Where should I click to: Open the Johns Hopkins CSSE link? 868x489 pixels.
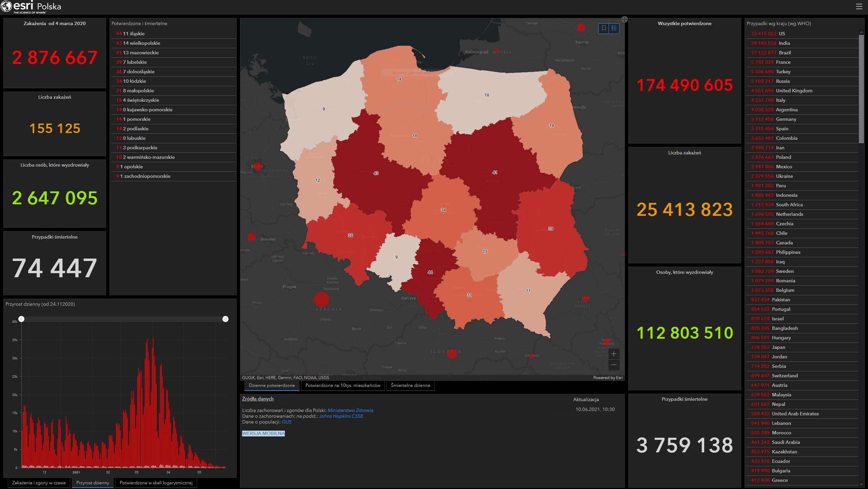click(x=341, y=416)
